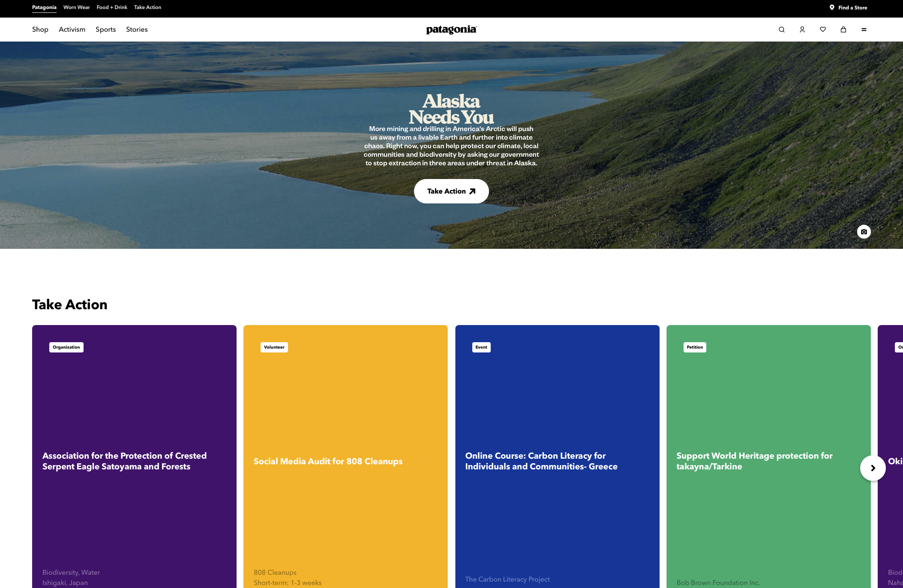This screenshot has width=903, height=588.
Task: Open the Carbon Literacy online course card
Action: coord(557,457)
